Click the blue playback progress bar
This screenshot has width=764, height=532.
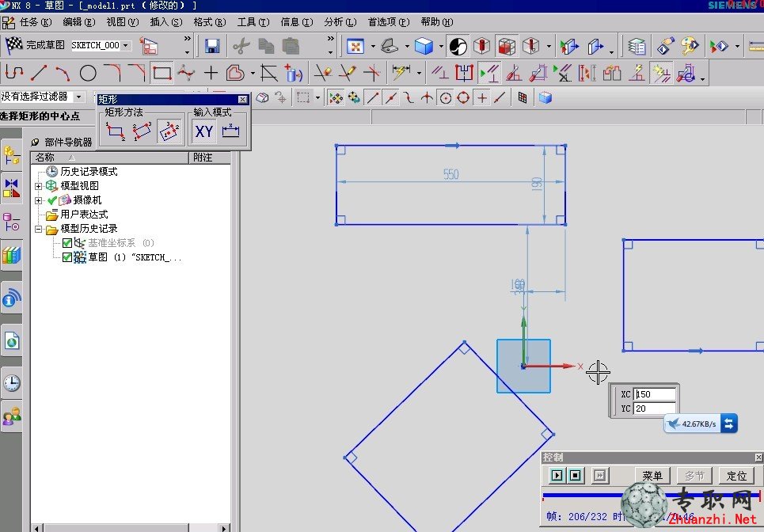tap(652, 496)
